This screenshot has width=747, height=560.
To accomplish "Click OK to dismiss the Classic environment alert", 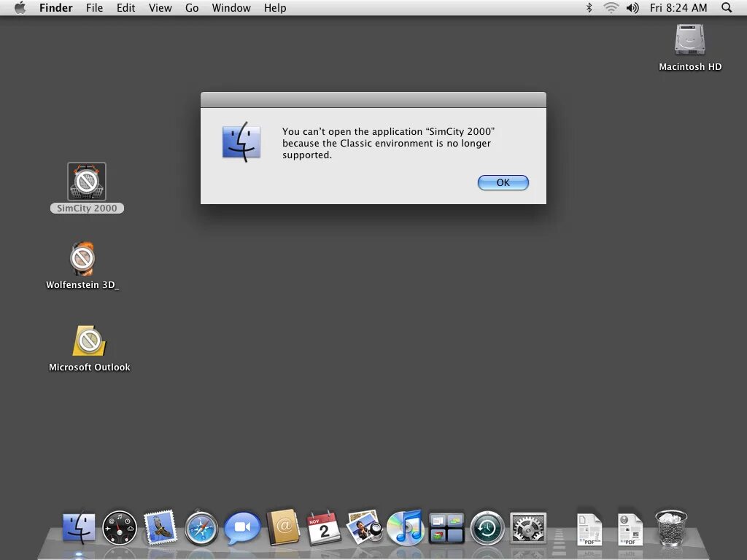I will click(x=503, y=182).
